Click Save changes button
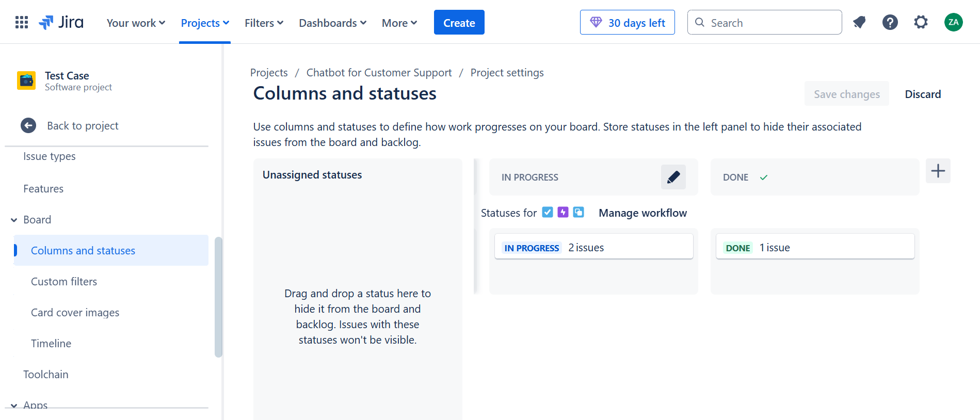The image size is (980, 420). point(847,94)
